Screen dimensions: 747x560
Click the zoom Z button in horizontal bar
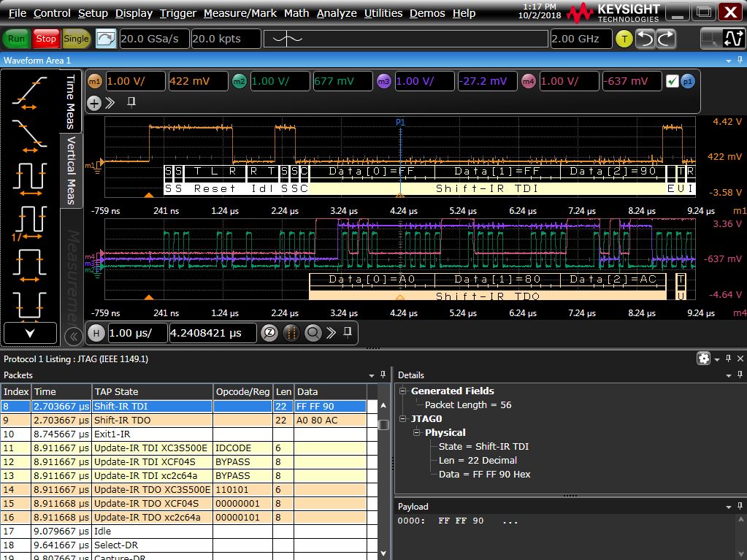269,333
